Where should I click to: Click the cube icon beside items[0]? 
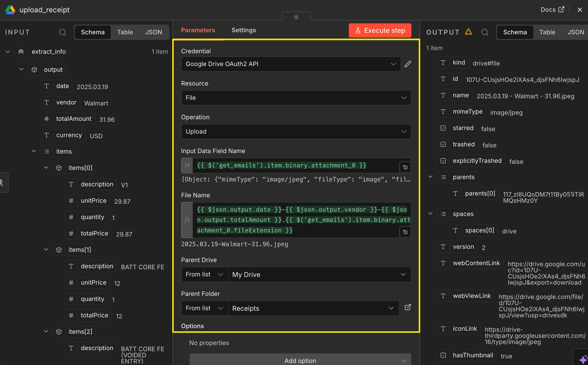59,168
